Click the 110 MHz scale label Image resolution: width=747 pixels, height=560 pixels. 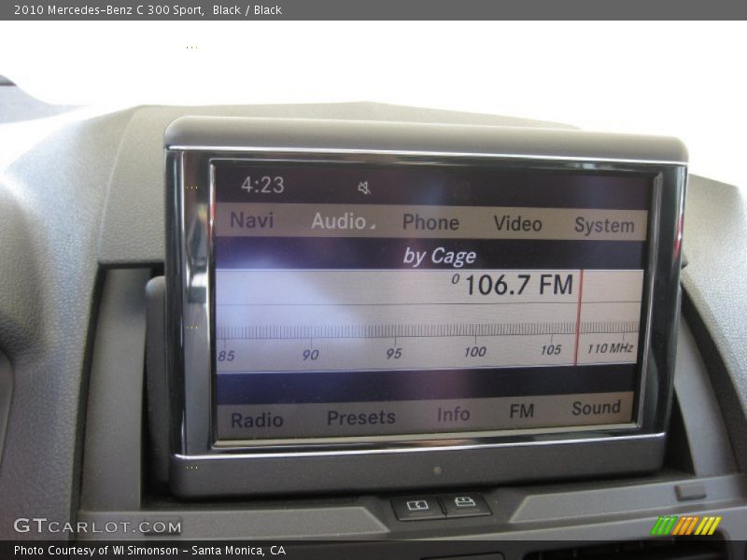tap(610, 348)
